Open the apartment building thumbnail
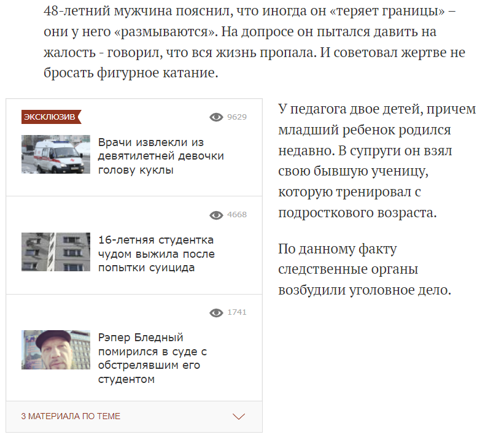496x448 pixels. coord(56,252)
